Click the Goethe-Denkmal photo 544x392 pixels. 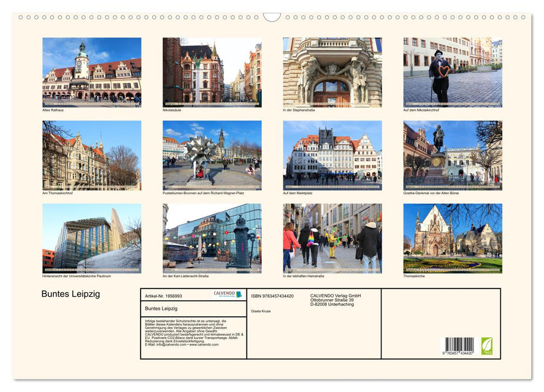tap(452, 156)
